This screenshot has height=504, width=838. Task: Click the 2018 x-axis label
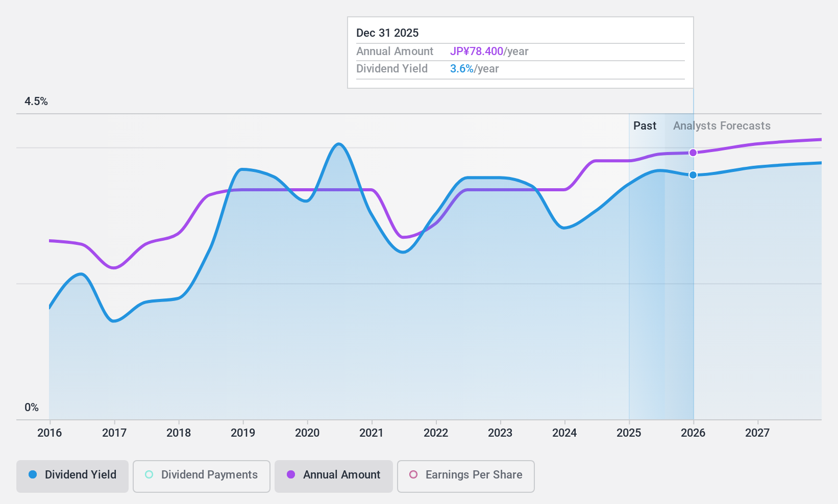[179, 433]
